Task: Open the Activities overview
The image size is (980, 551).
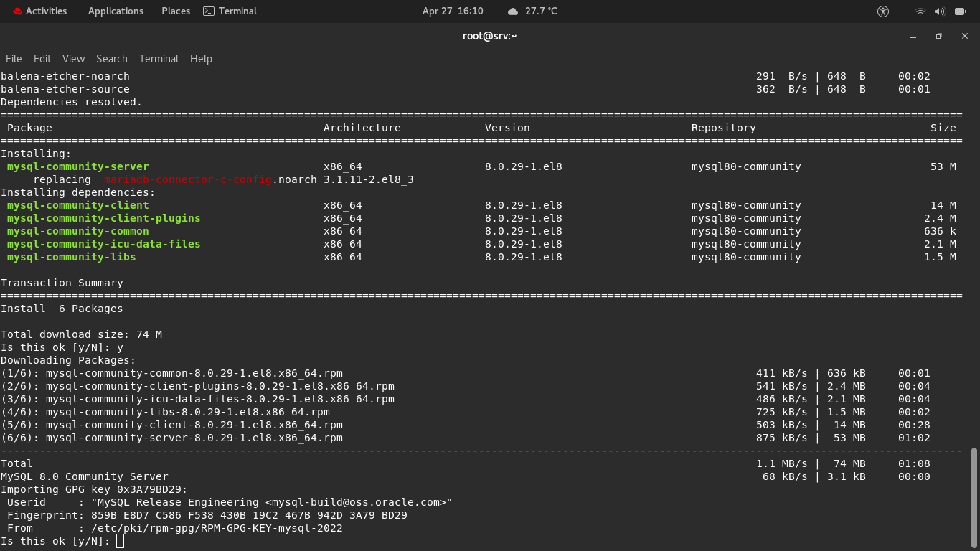Action: [x=39, y=11]
